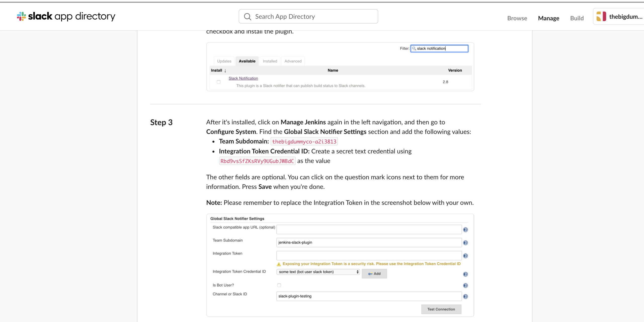Open help icon for Integration Token
This screenshot has height=322, width=644.
pyautogui.click(x=465, y=256)
